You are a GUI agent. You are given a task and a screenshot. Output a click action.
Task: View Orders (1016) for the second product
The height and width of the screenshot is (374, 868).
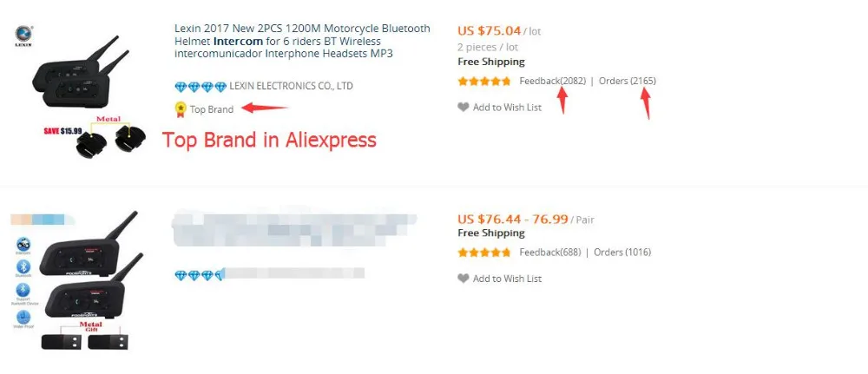(x=622, y=253)
